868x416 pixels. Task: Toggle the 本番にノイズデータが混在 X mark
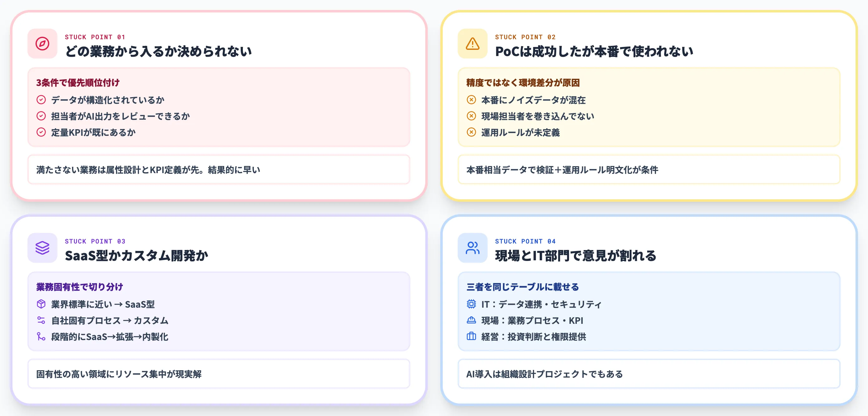(471, 100)
